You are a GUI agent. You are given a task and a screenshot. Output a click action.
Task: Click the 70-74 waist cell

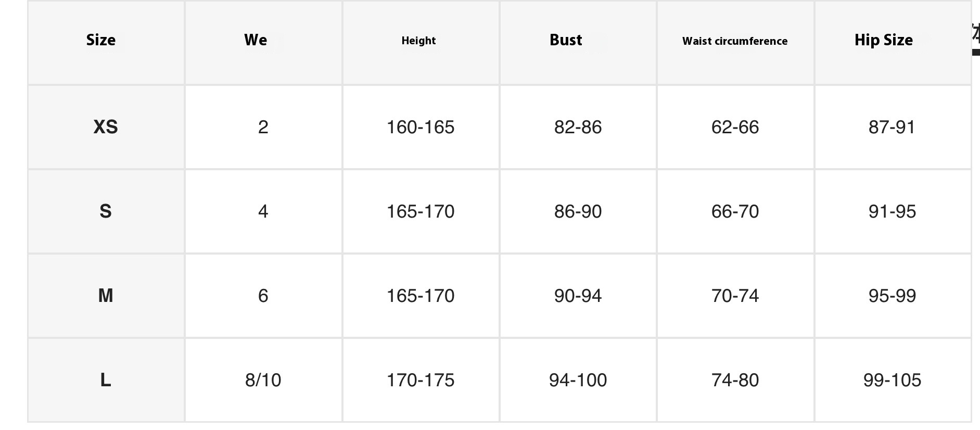735,296
